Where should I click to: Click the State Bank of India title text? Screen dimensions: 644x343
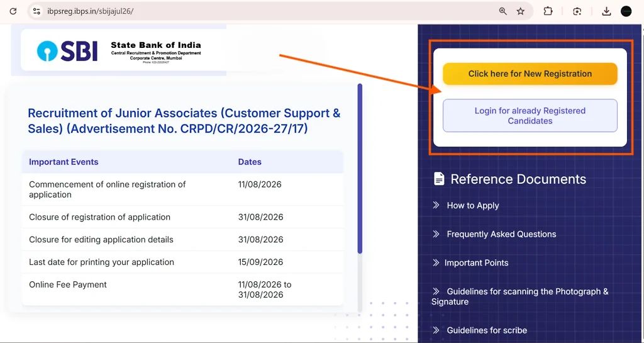(x=156, y=45)
